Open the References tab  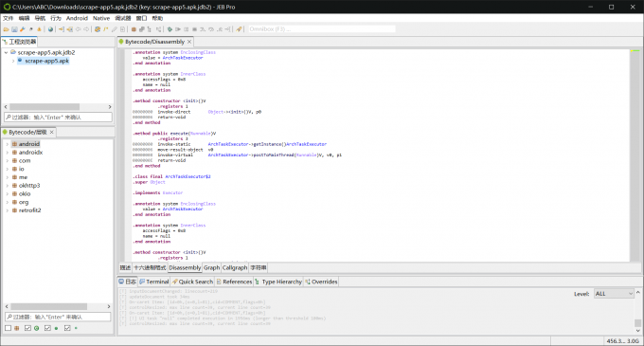(x=234, y=282)
